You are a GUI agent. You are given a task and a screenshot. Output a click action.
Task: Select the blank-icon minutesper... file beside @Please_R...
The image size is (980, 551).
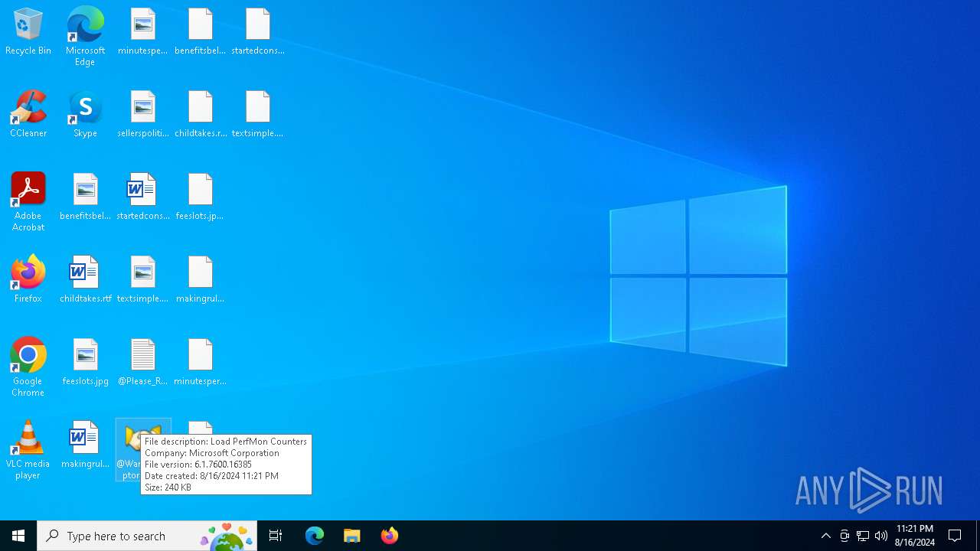(201, 363)
